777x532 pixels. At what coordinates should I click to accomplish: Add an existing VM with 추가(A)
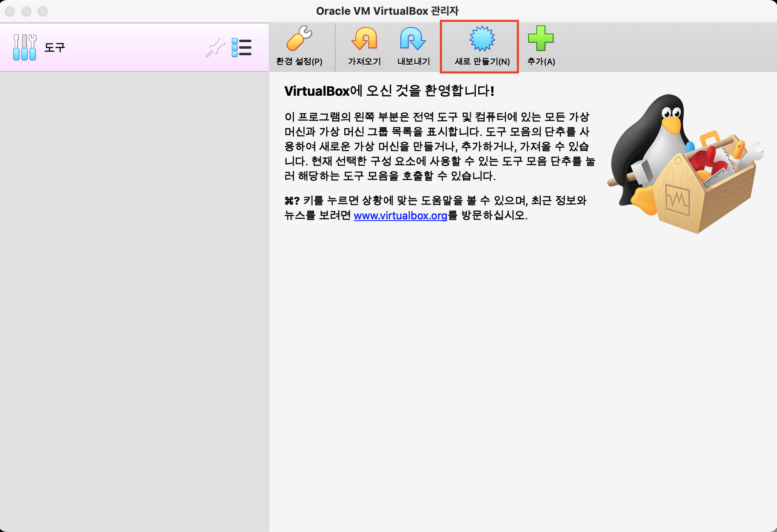point(541,46)
